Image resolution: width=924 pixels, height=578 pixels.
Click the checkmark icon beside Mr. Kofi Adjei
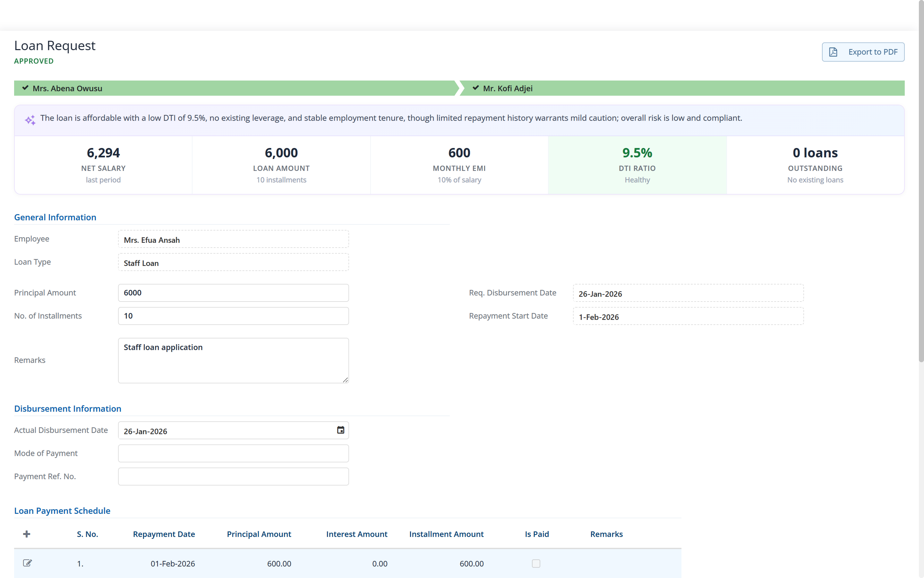[x=476, y=88]
